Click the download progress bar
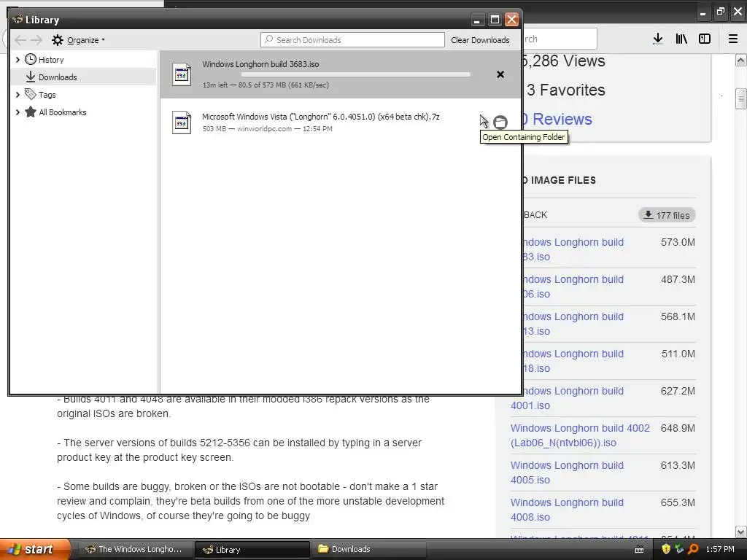 356,74
